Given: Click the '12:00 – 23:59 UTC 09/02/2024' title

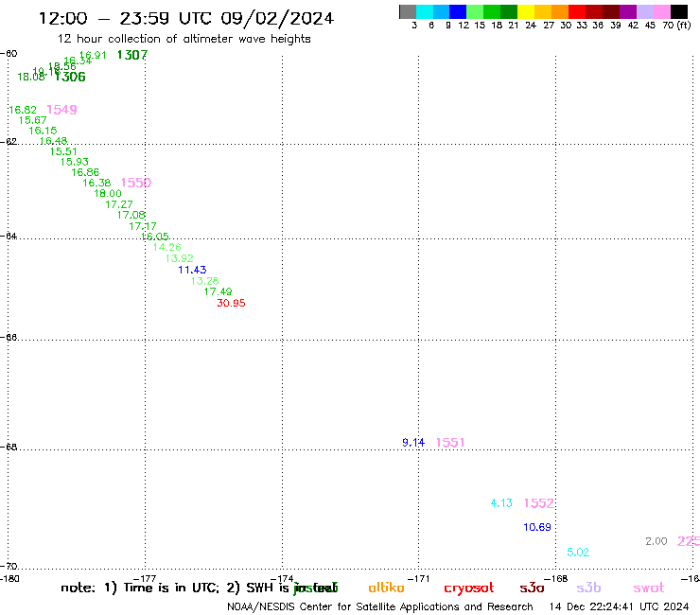Looking at the screenshot, I should (186, 18).
